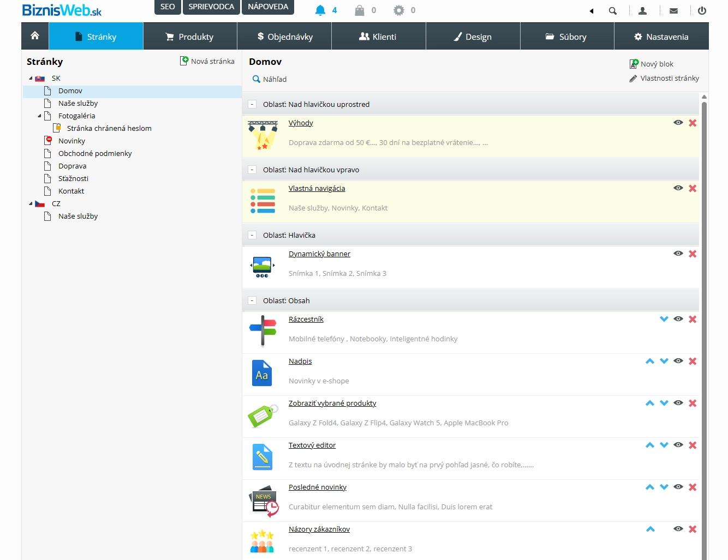Click the search magnifier icon in header

coord(613,11)
